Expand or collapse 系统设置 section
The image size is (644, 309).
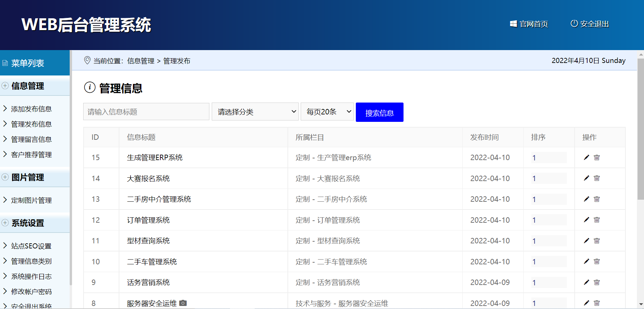[x=5, y=223]
